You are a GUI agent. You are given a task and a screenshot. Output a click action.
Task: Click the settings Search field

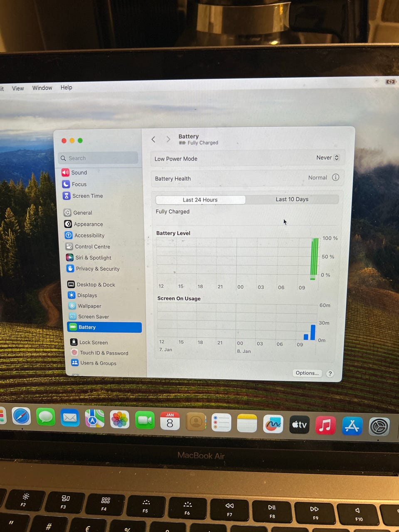99,158
